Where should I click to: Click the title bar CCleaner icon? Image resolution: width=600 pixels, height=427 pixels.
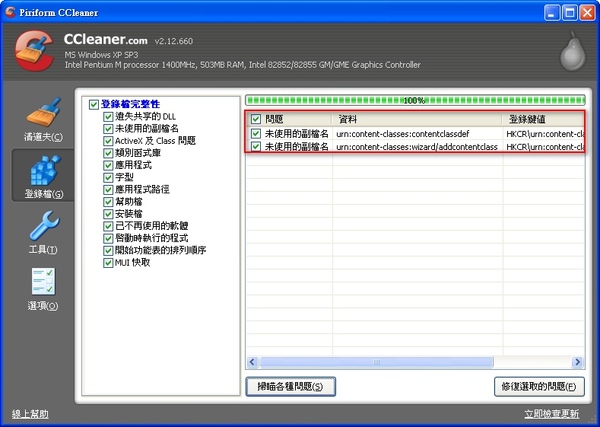click(10, 12)
